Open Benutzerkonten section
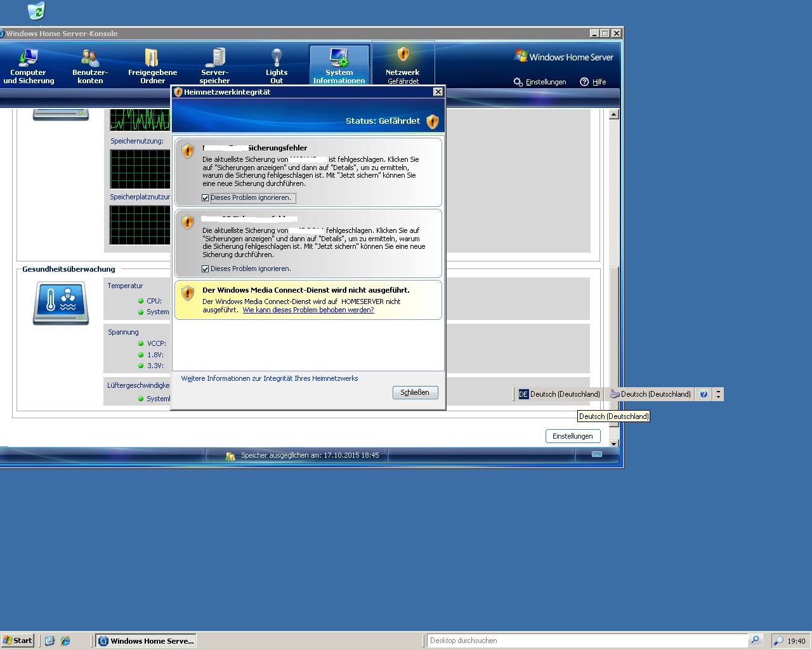812x650 pixels. point(90,66)
